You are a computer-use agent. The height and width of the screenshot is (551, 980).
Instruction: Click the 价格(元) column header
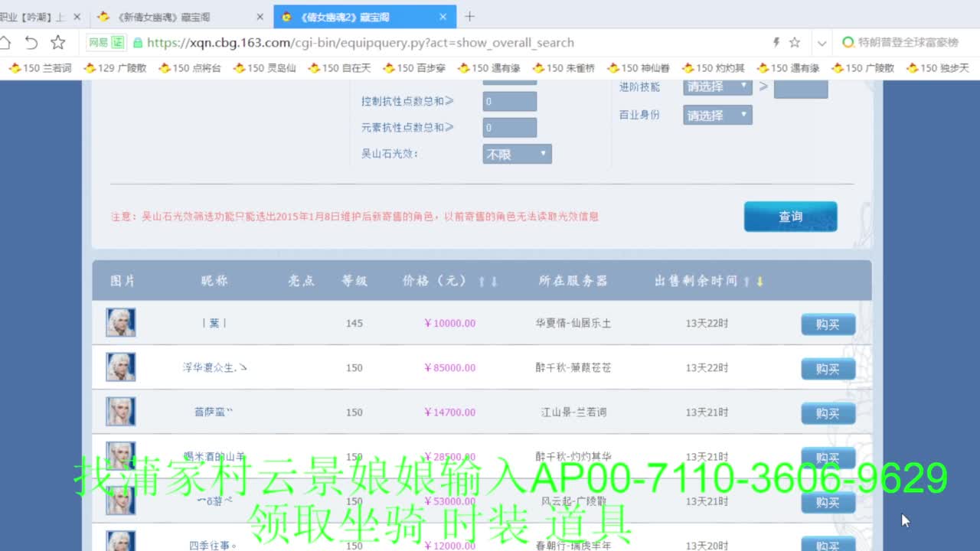pos(435,281)
